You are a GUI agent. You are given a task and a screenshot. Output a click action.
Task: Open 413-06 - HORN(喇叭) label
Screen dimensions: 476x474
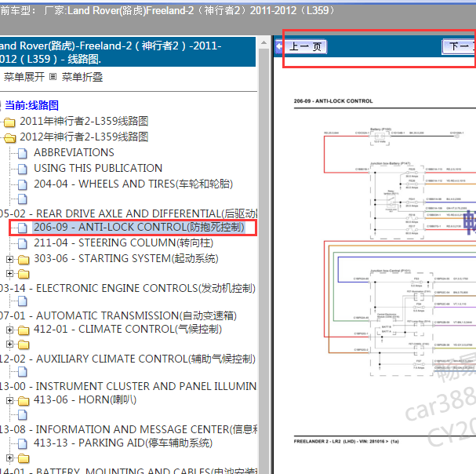(85, 399)
